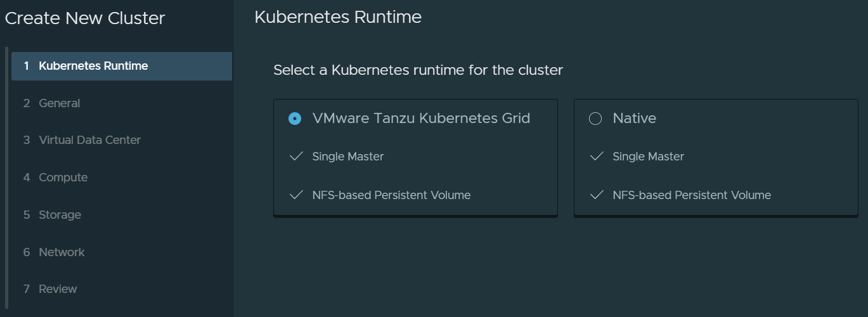Open the Compute wizard step
The image size is (868, 317).
click(x=63, y=178)
